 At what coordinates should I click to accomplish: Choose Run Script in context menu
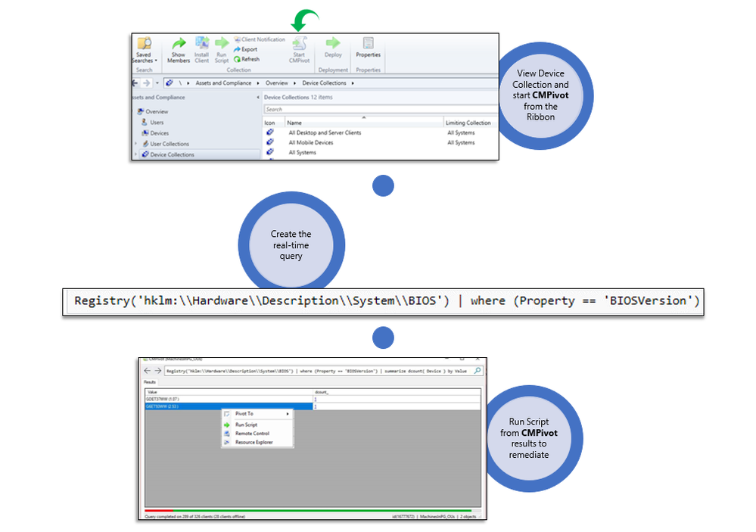257,425
